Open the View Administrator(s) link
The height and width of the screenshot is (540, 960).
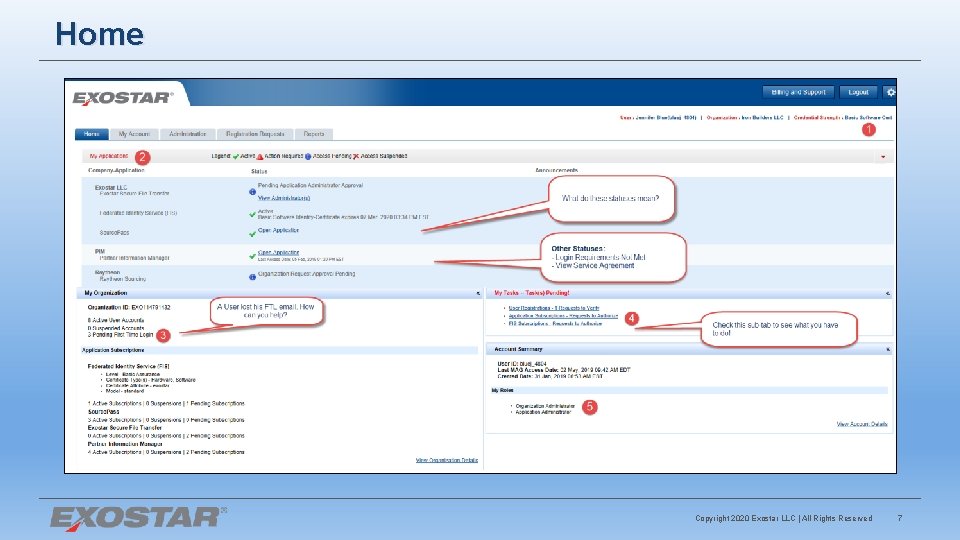tap(284, 198)
